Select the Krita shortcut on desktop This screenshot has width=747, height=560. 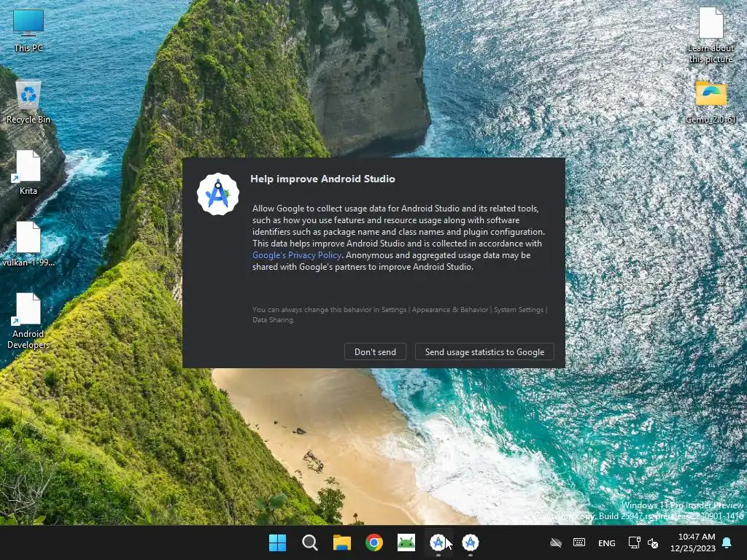click(x=28, y=173)
